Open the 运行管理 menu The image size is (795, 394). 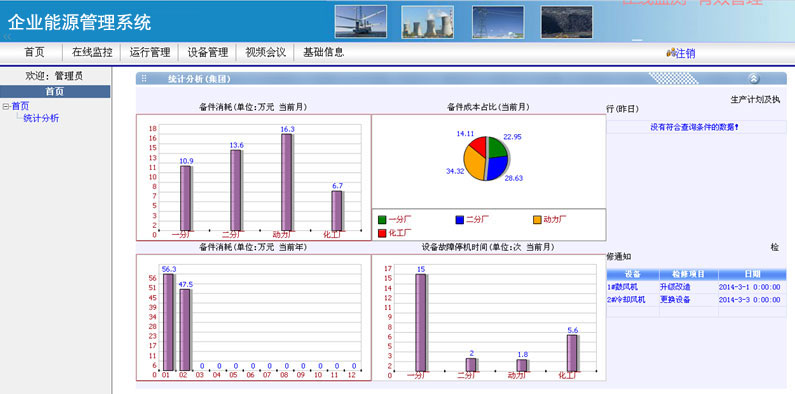[150, 52]
